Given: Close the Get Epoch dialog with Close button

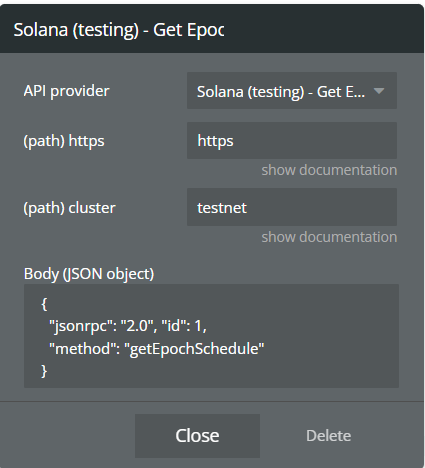Looking at the screenshot, I should (x=197, y=436).
